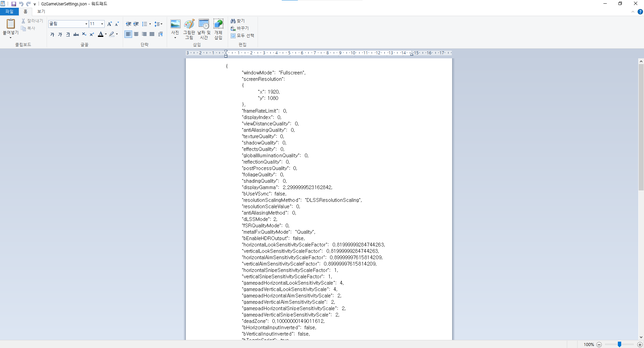Insert a Paint drawing (그림판 그림)

(x=189, y=24)
